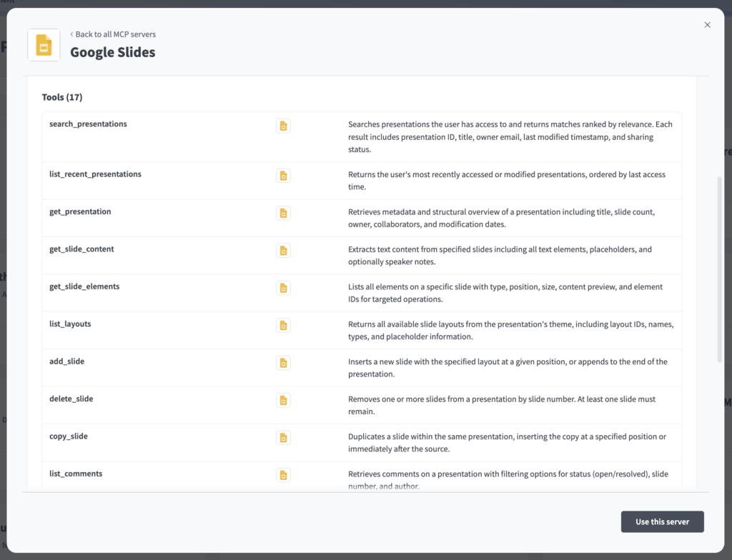This screenshot has height=560, width=732.
Task: Close the Google Slides dialog
Action: click(x=707, y=25)
